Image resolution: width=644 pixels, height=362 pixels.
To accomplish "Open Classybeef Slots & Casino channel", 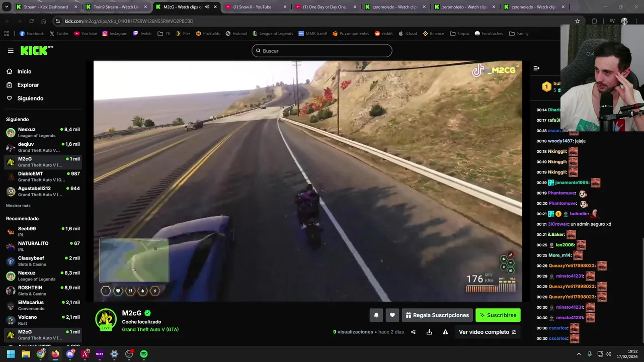I will pos(43,261).
